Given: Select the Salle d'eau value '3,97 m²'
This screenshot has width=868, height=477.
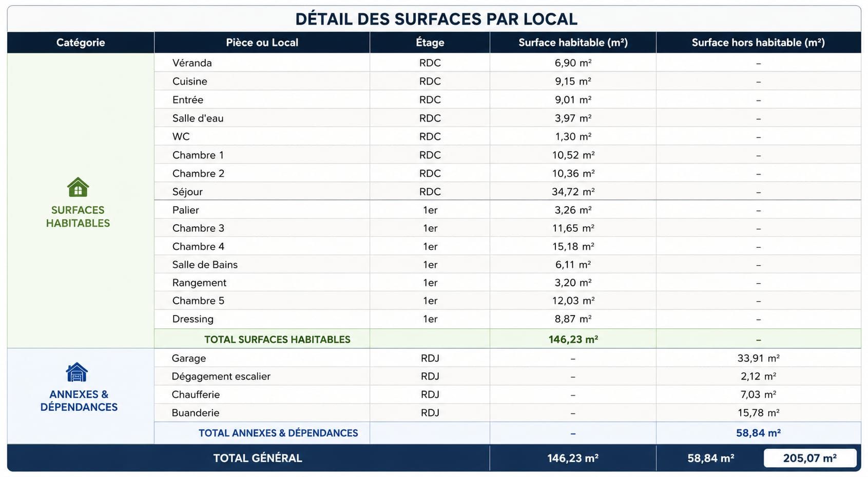Looking at the screenshot, I should [573, 118].
